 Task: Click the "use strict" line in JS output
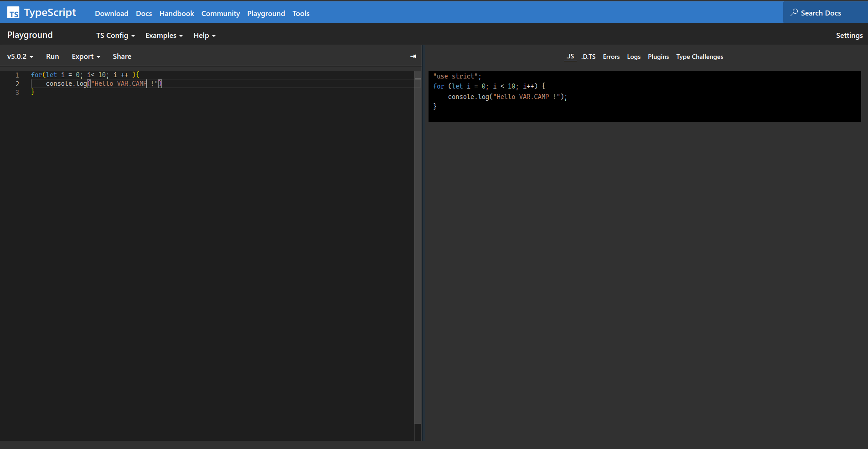(457, 76)
